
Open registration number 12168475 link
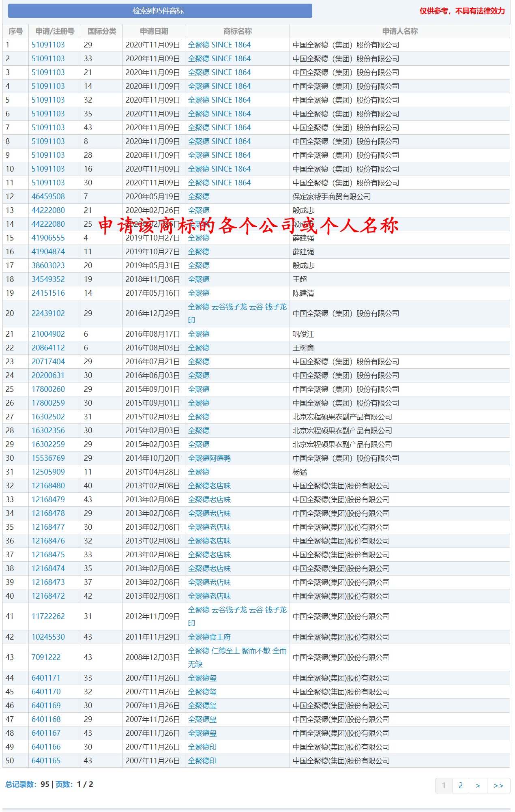[x=48, y=555]
